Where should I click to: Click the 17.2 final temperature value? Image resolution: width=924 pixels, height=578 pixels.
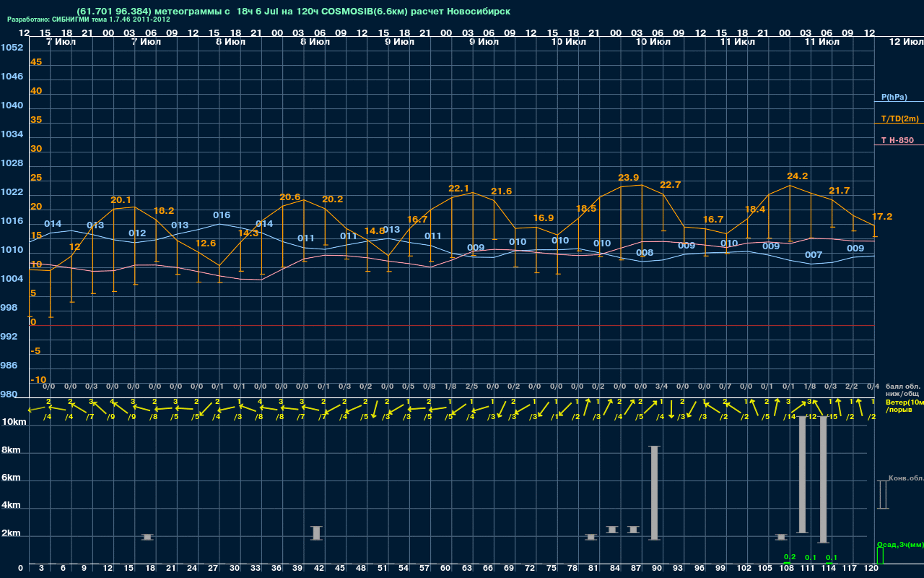(881, 217)
